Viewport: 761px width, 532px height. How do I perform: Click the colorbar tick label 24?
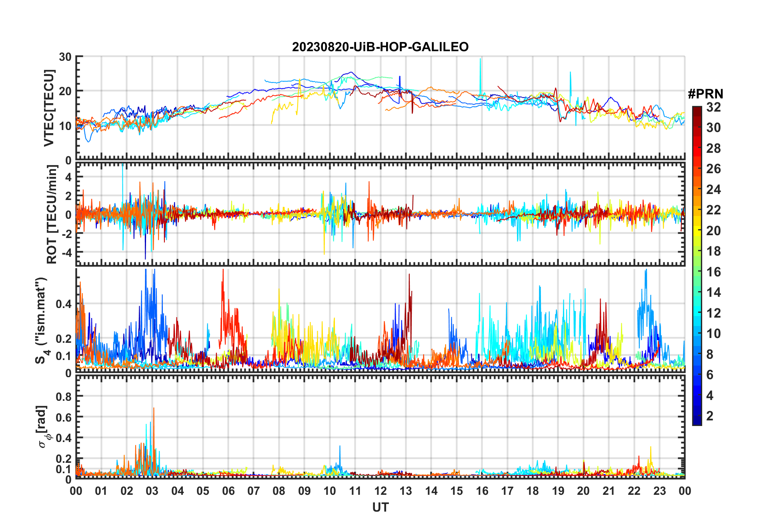[x=713, y=190]
